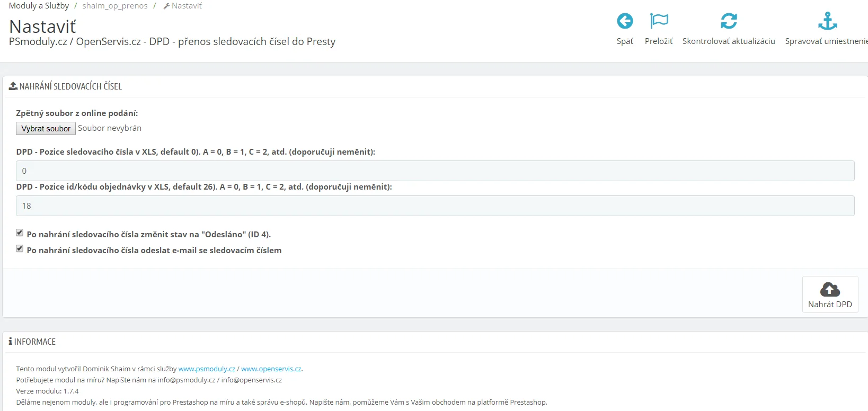The image size is (868, 411).
Task: Go to Moduly a Služby breadcrumb
Action: click(39, 6)
